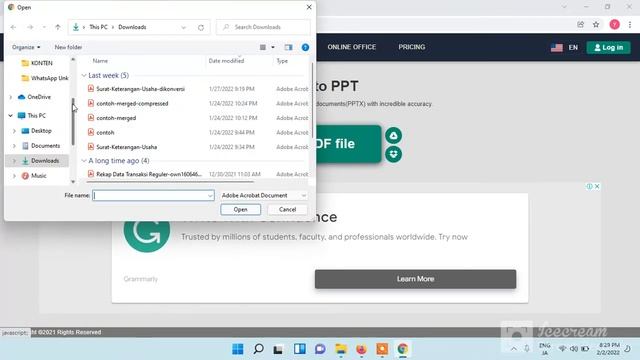The width and height of the screenshot is (640, 360).
Task: Open Chrome profile avatar
Action: tap(614, 24)
